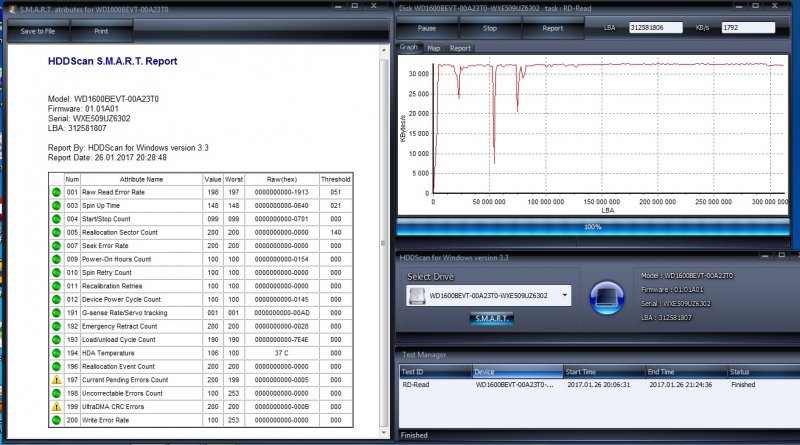
Task: Click Save to File button
Action: click(x=39, y=31)
